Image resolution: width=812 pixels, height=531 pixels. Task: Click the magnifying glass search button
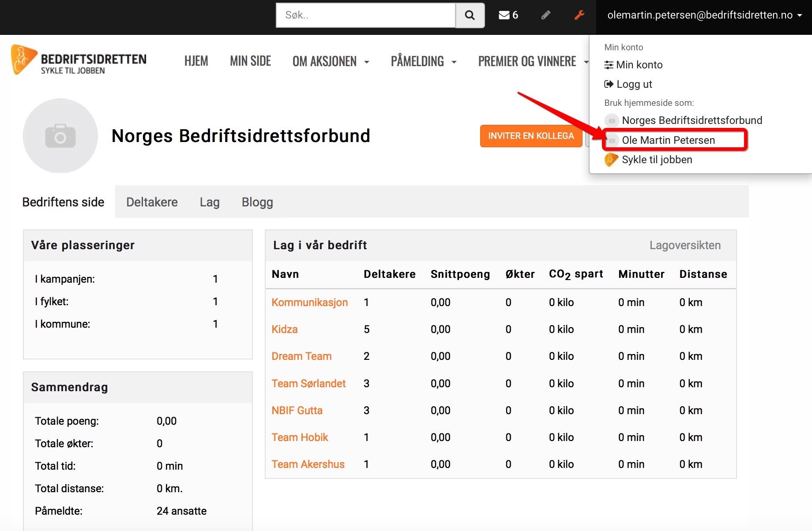[470, 15]
